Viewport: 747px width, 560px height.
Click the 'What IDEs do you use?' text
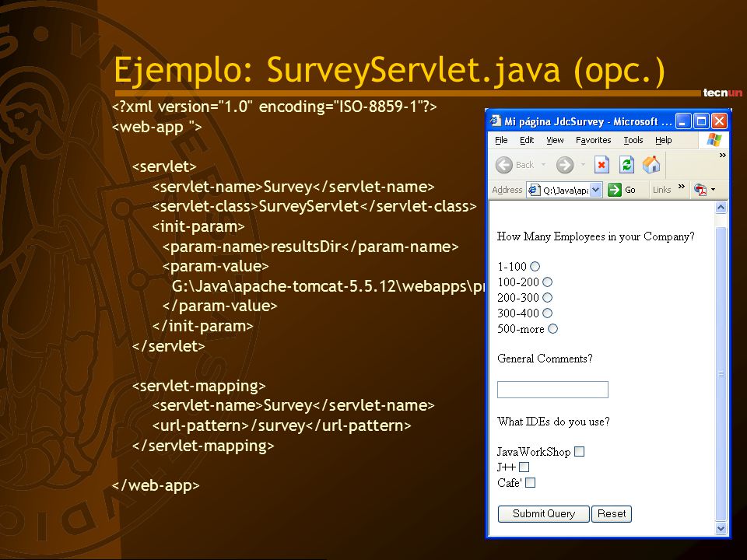coord(553,422)
